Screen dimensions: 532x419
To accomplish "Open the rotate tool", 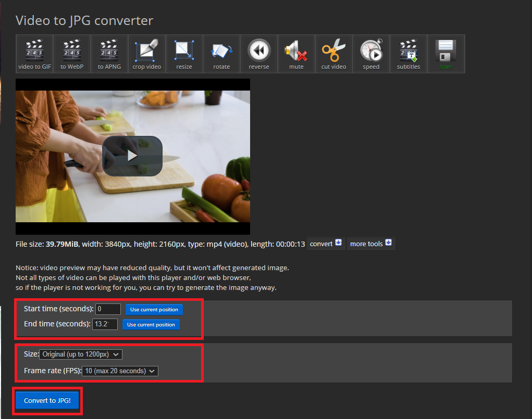I will (x=221, y=54).
